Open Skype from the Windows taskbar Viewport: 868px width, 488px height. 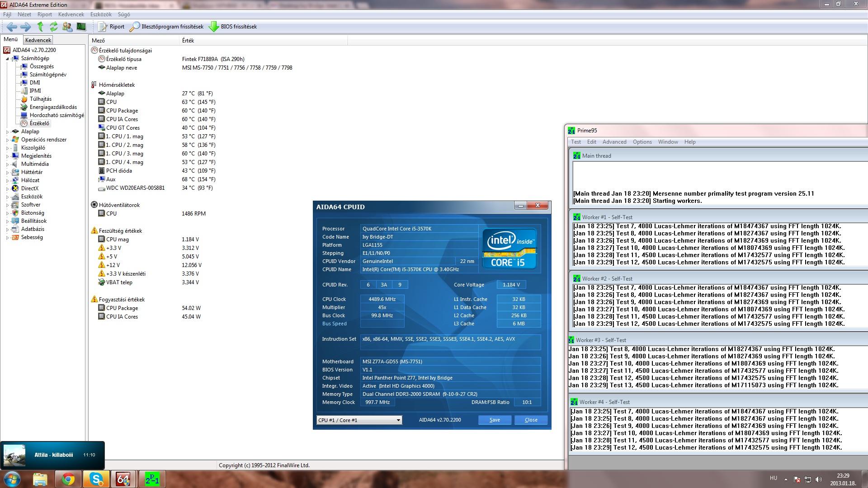96,479
